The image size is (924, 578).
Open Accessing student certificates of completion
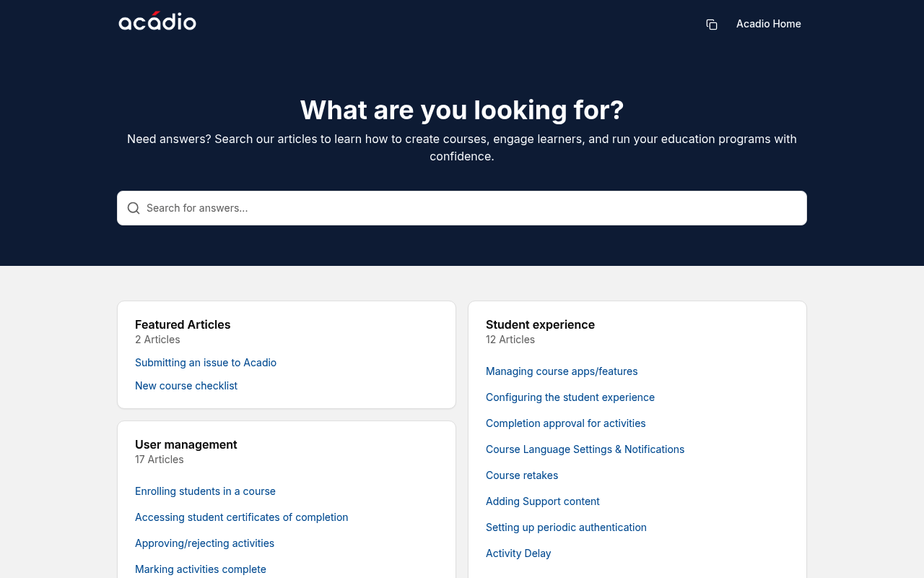241,517
